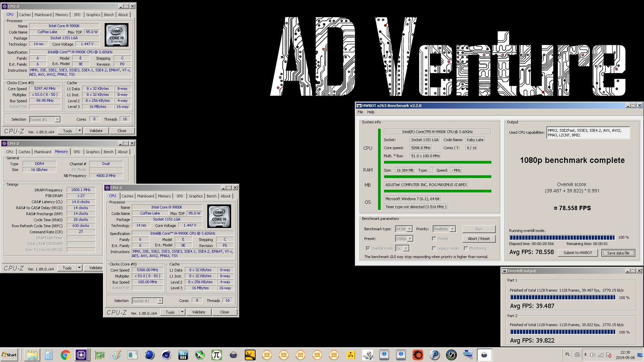Click the Part 1 progress bar
The width and height of the screenshot is (644, 362).
(562, 297)
